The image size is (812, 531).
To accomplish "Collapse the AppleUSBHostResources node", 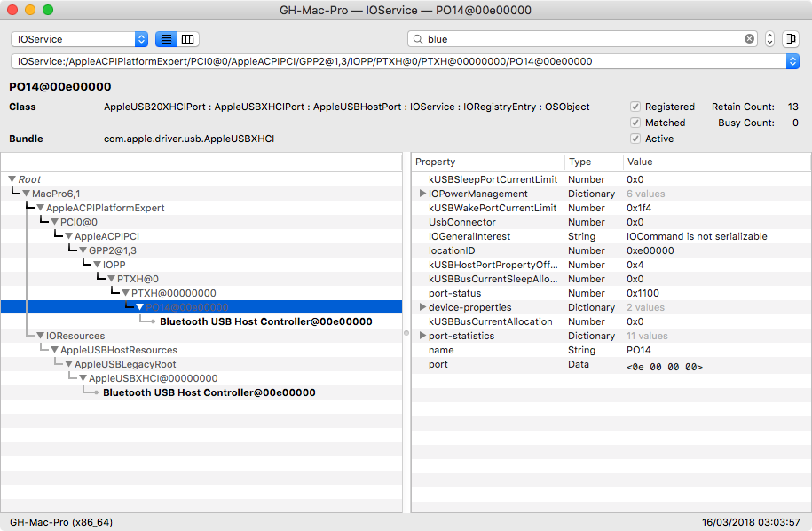I will click(54, 350).
